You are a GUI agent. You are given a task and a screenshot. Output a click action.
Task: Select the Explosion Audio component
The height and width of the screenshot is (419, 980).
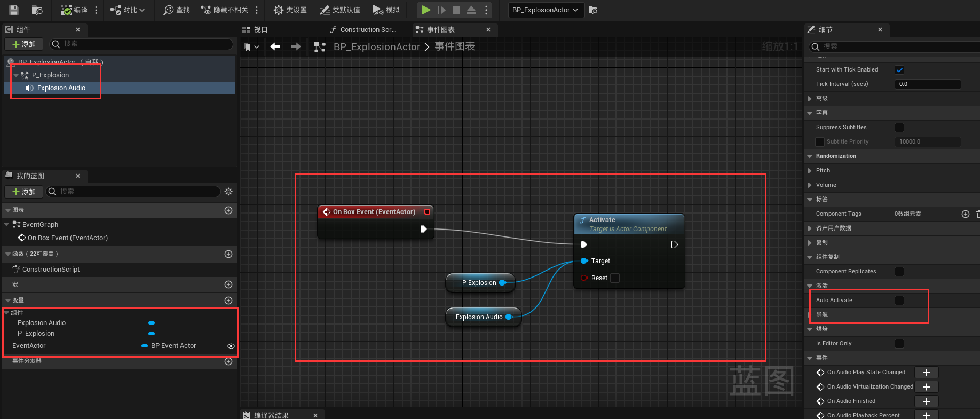pos(61,88)
